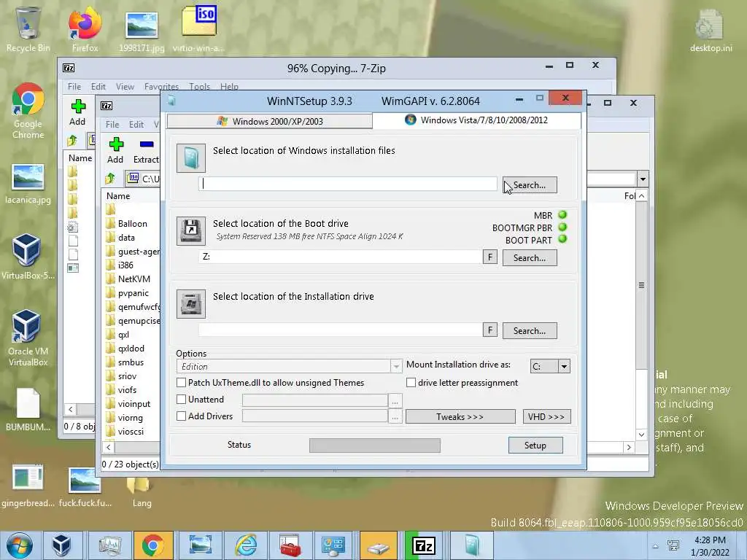Click the Installation drive path field
The image size is (747, 560).
tap(341, 330)
